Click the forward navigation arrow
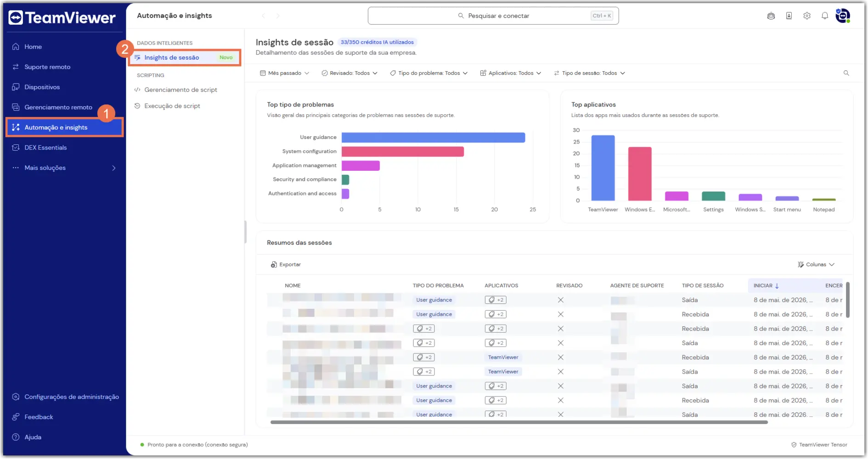 278,16
